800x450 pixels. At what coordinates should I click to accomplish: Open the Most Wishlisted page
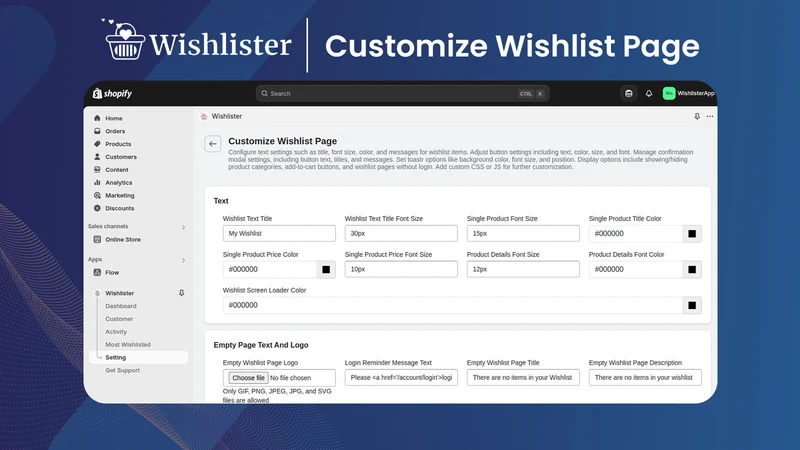128,344
